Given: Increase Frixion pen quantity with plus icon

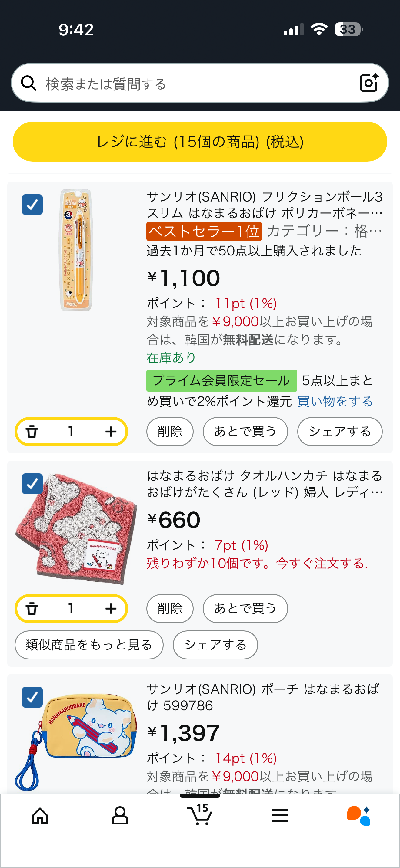Looking at the screenshot, I should tap(111, 432).
